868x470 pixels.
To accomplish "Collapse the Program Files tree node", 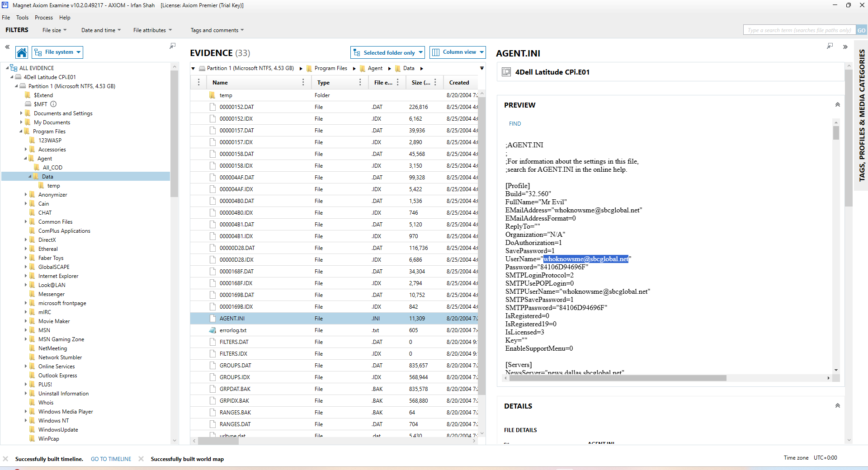I will click(21, 131).
